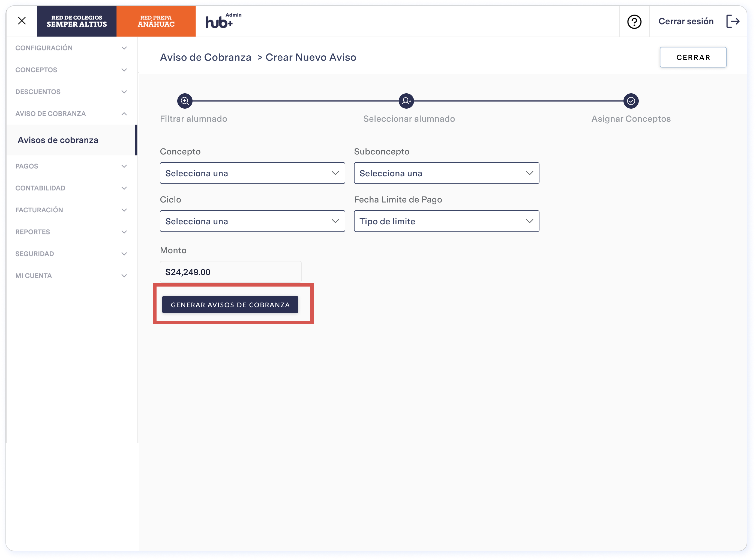This screenshot has width=756, height=560.
Task: Click the logout arrow icon
Action: (733, 21)
